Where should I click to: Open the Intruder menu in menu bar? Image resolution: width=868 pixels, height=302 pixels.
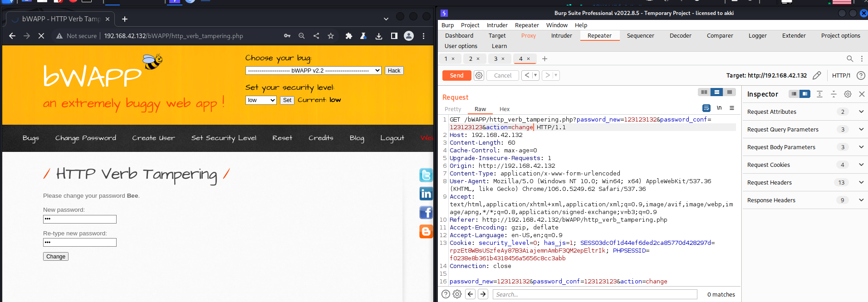pos(497,25)
